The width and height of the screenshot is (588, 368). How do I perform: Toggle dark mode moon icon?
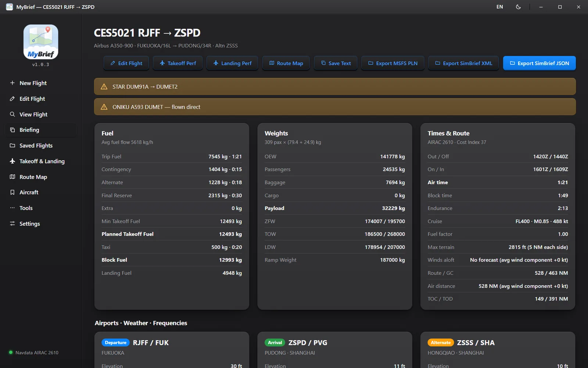pos(518,7)
